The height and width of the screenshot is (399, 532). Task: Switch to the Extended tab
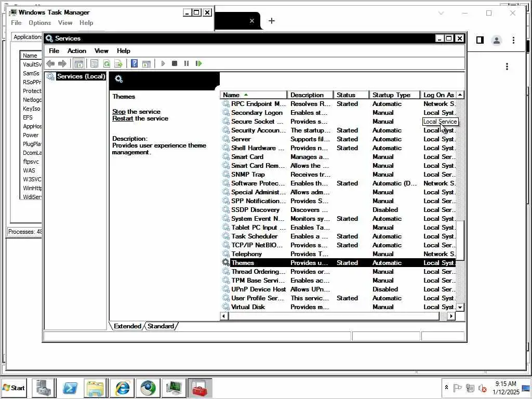[127, 326]
